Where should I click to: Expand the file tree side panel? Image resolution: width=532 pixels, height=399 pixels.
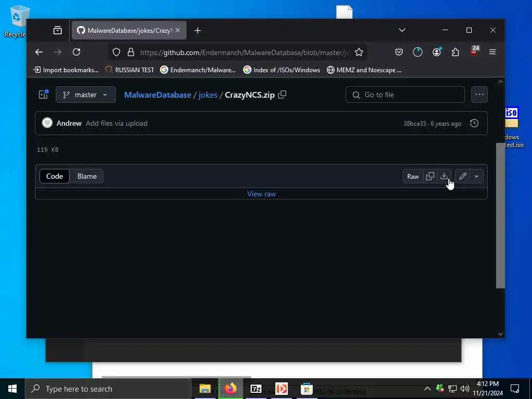coord(44,95)
